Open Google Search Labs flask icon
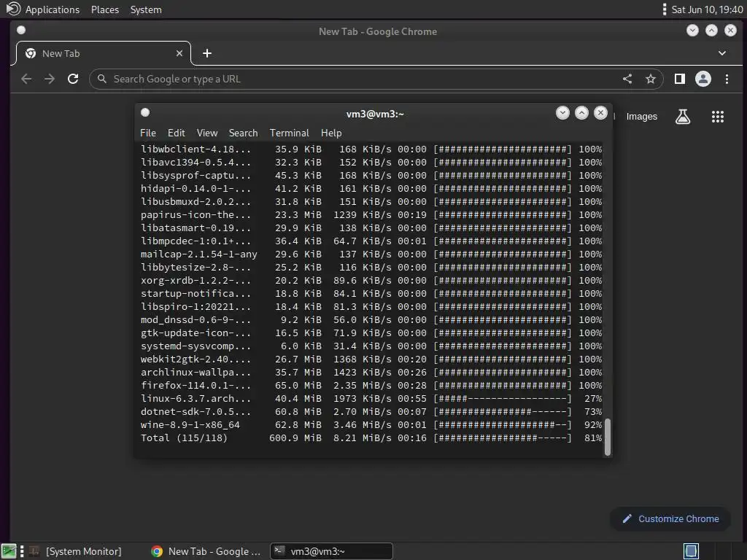Image resolution: width=747 pixels, height=560 pixels. pos(683,116)
